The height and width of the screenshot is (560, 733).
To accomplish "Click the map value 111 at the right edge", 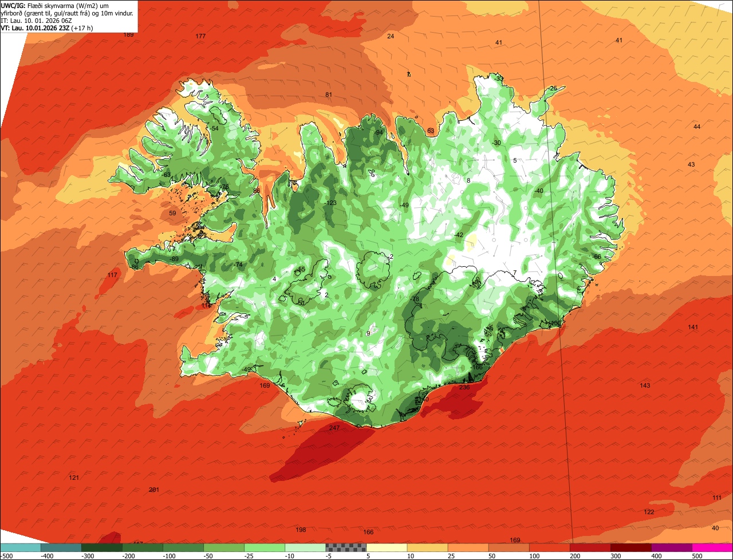I will point(717,498).
